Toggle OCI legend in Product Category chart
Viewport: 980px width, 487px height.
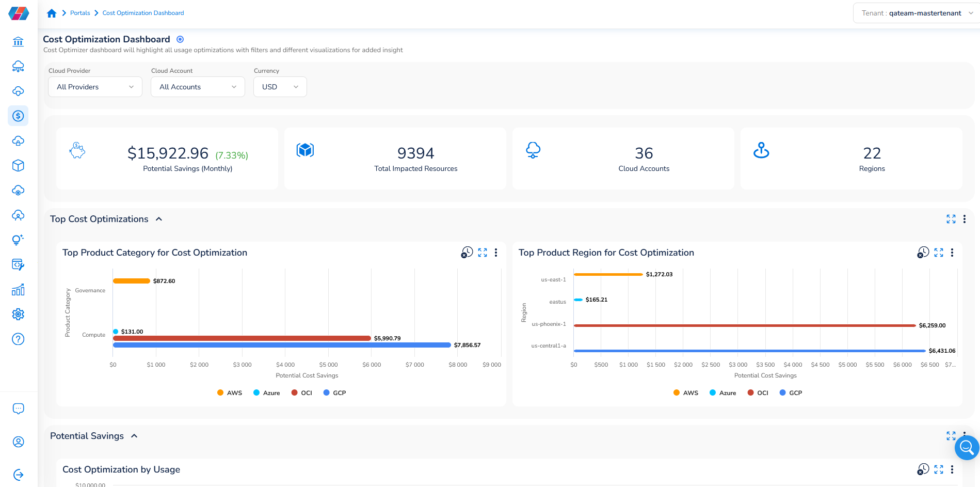301,392
